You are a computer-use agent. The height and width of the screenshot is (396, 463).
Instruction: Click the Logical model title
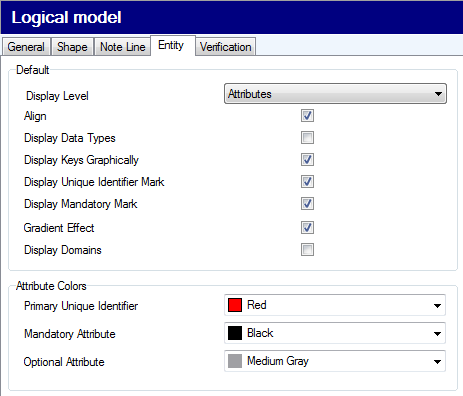[x=66, y=17]
